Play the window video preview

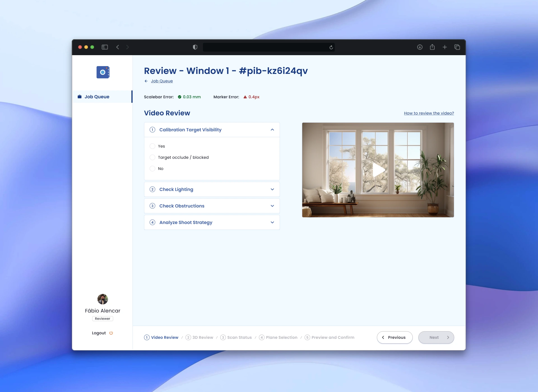(378, 170)
